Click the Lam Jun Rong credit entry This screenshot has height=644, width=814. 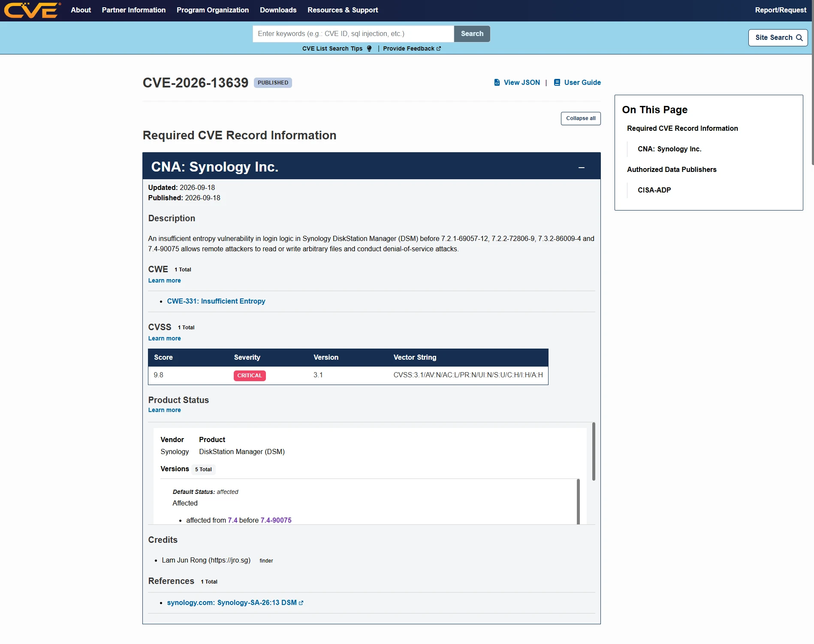coord(206,560)
